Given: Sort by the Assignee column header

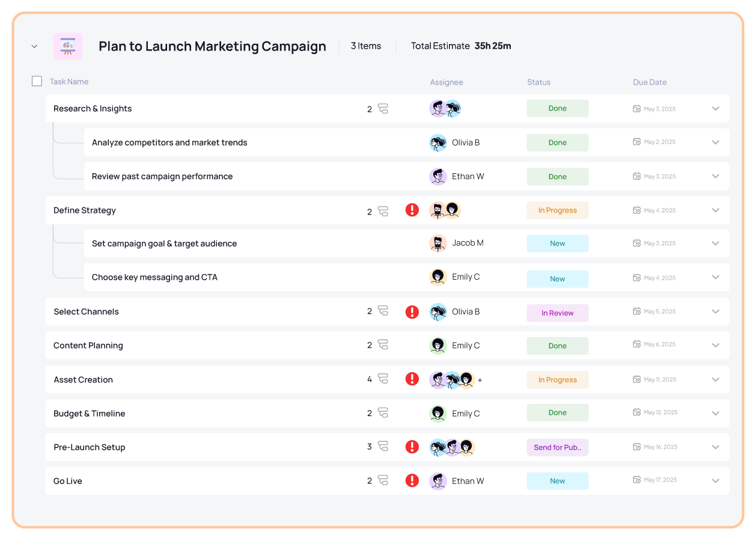Looking at the screenshot, I should 447,82.
